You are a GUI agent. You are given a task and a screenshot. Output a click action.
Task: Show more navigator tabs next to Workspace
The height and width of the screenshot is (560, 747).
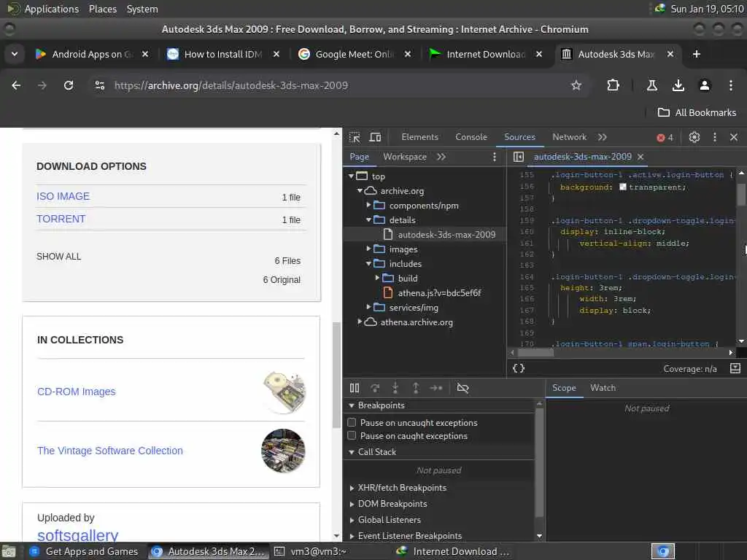click(441, 157)
